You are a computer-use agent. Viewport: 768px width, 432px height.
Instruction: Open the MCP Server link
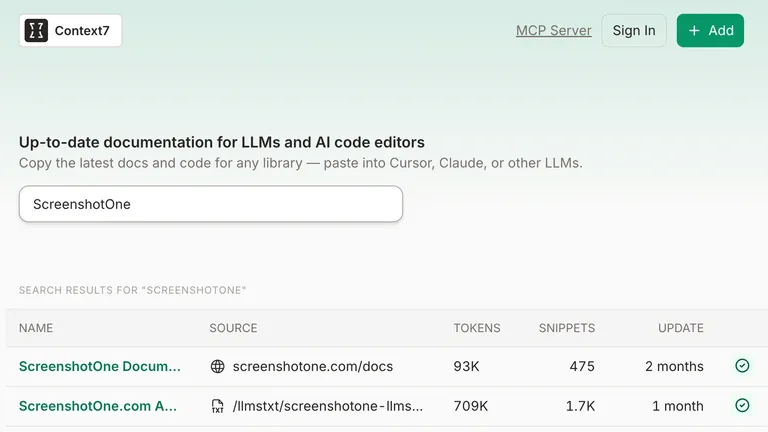553,30
